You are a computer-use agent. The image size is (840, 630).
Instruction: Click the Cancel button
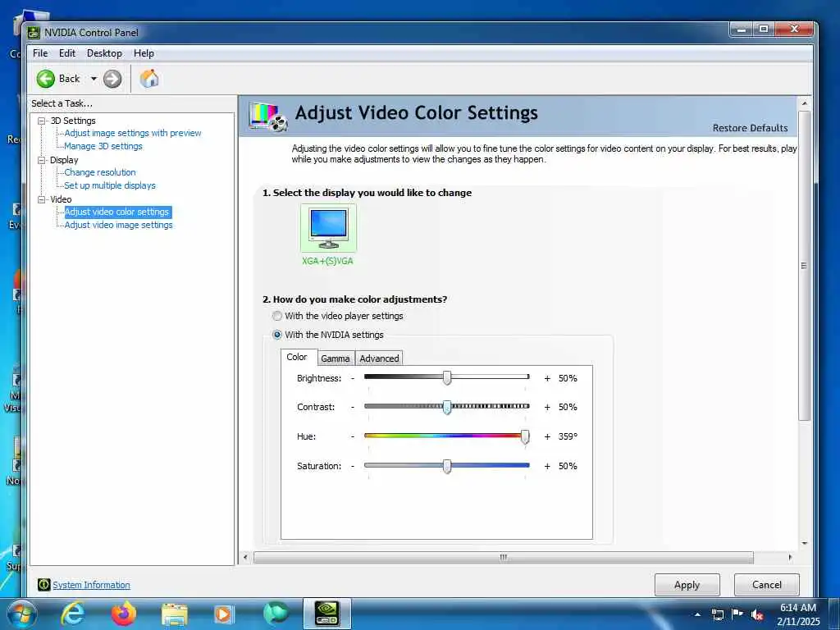click(x=767, y=585)
